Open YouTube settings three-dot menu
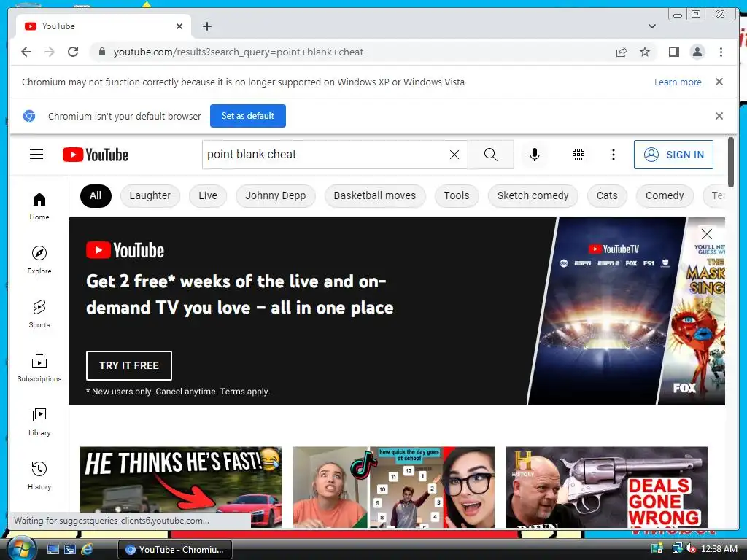Image resolution: width=747 pixels, height=560 pixels. pos(613,155)
